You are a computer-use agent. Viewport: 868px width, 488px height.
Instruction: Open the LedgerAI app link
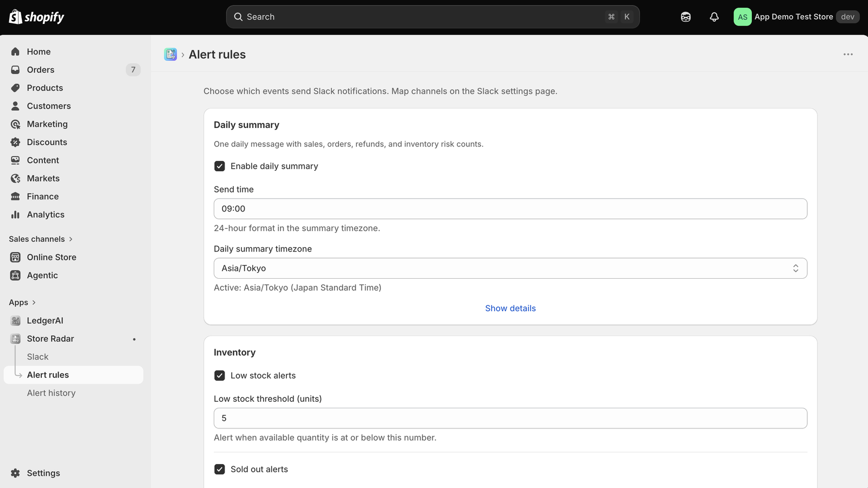(x=45, y=320)
